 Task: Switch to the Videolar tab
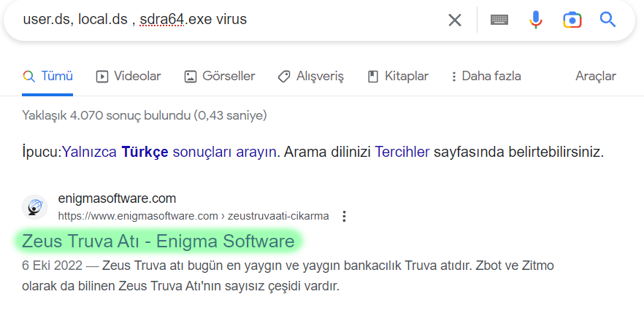(x=129, y=76)
